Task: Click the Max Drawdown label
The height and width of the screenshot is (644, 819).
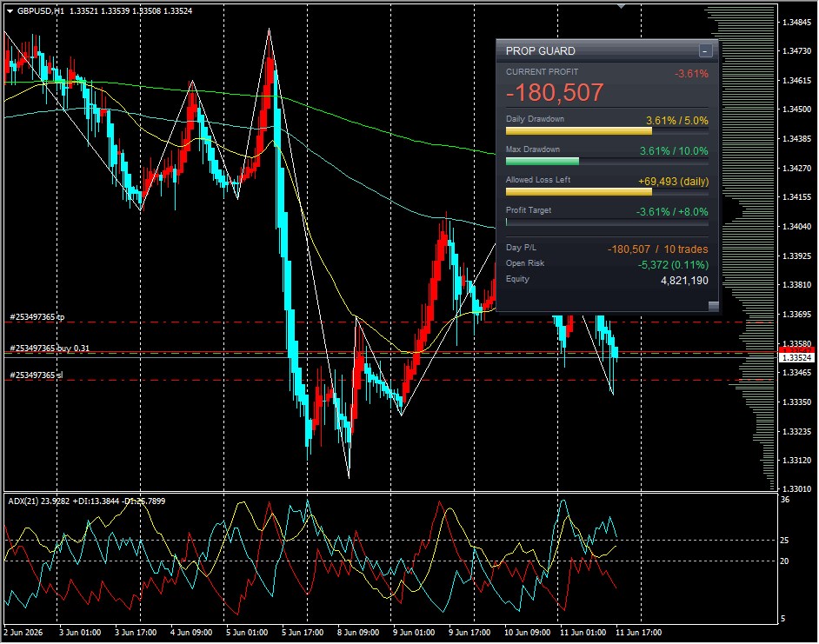Action: pos(533,149)
